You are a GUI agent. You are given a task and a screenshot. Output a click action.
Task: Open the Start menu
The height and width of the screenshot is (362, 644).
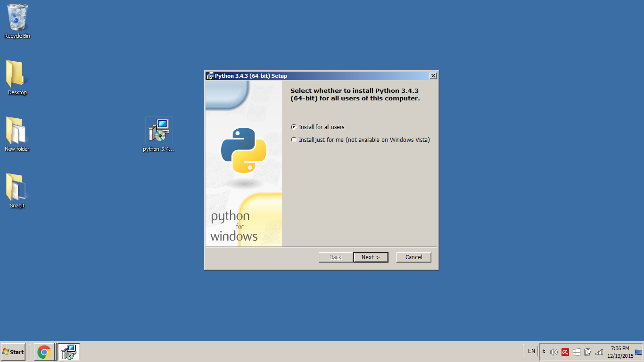(13, 352)
